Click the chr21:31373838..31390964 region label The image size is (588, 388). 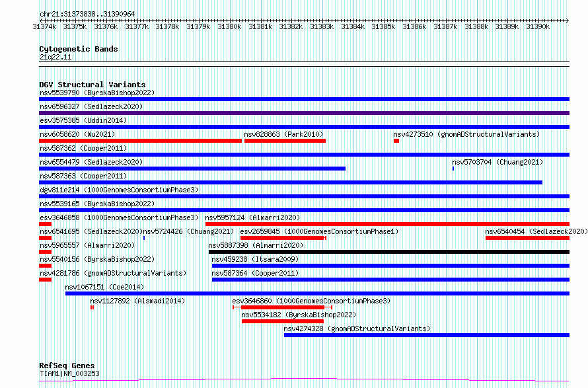click(87, 14)
